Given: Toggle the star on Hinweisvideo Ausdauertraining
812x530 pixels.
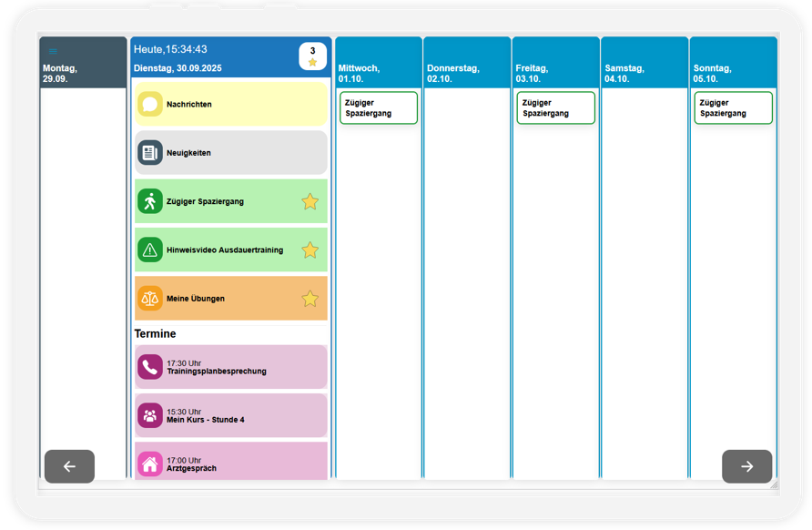Looking at the screenshot, I should 310,250.
